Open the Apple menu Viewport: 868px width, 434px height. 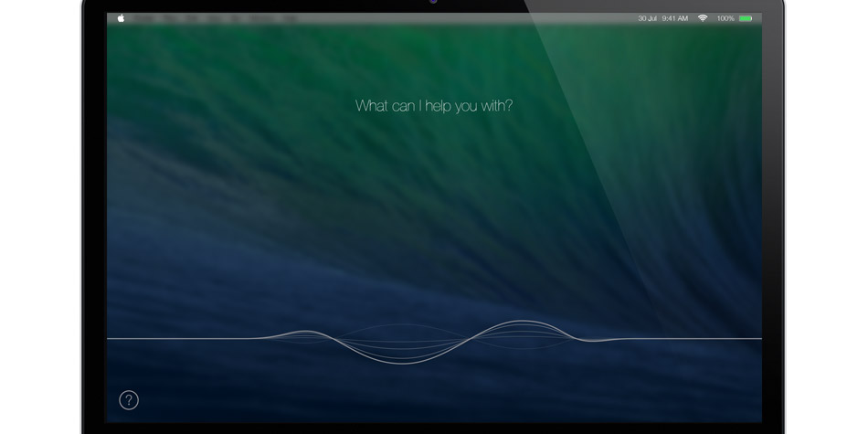point(121,18)
